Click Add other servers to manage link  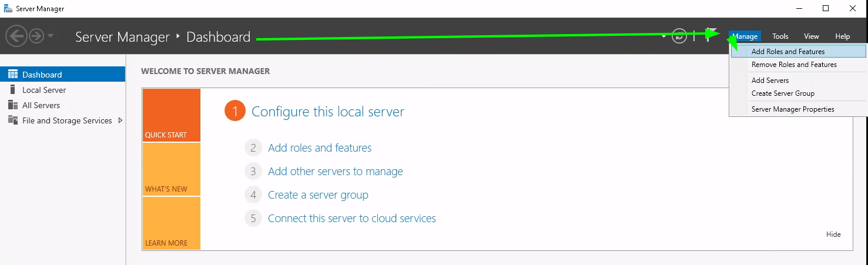point(336,172)
